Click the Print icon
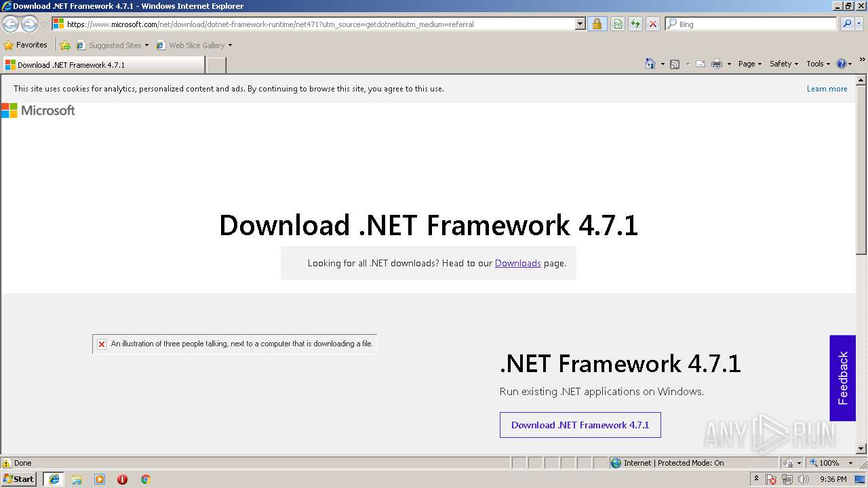 [x=717, y=64]
